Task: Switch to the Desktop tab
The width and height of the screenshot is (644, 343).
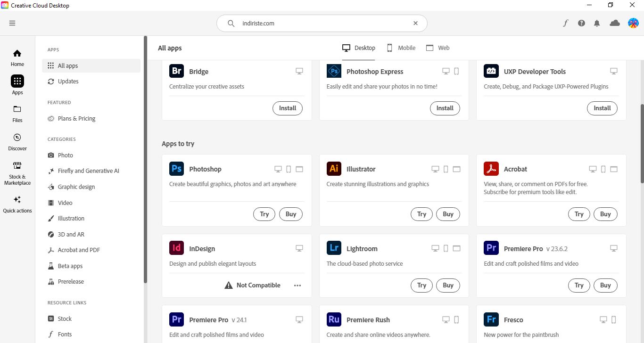Action: click(x=359, y=48)
